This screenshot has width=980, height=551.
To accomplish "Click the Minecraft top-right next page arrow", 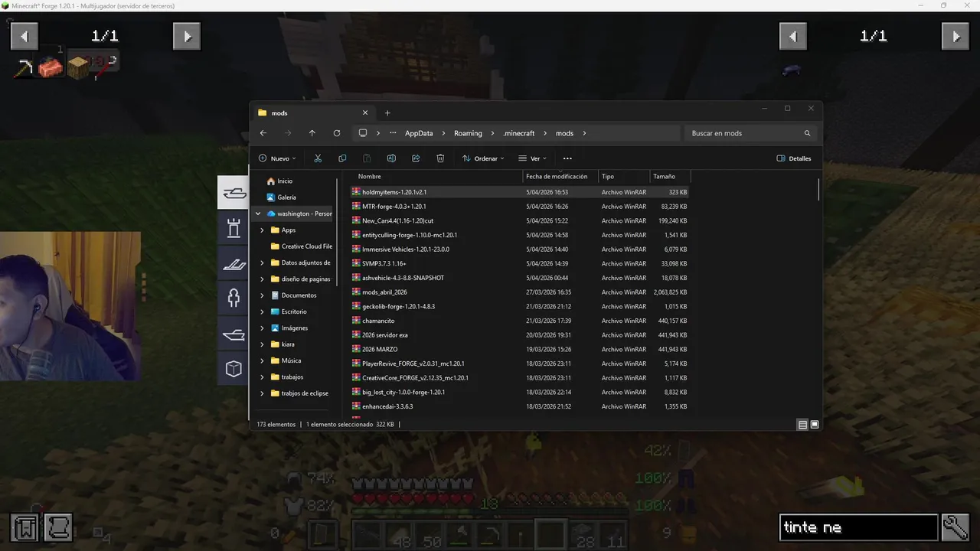I will coord(955,36).
